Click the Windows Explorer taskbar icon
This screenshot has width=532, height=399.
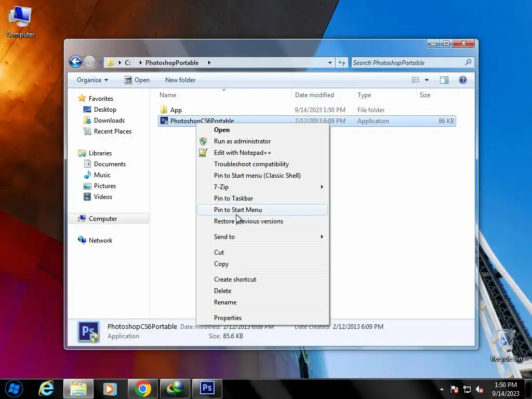pos(78,389)
